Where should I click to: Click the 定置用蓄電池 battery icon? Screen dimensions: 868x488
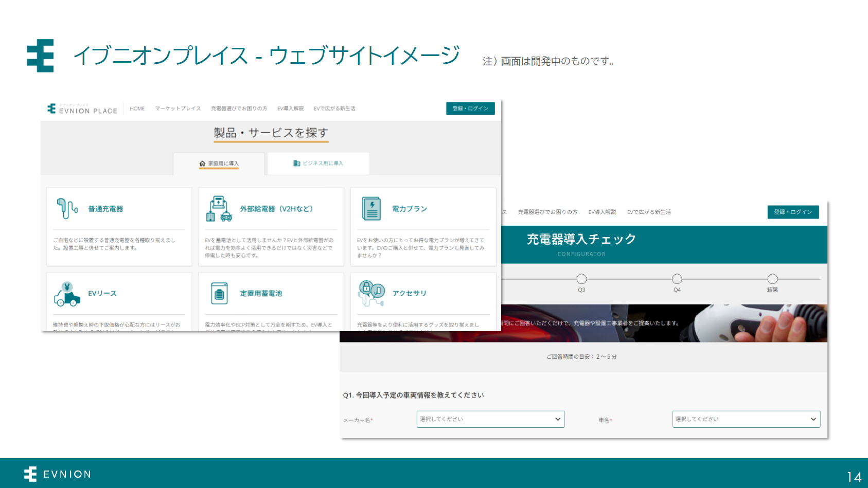coord(219,292)
